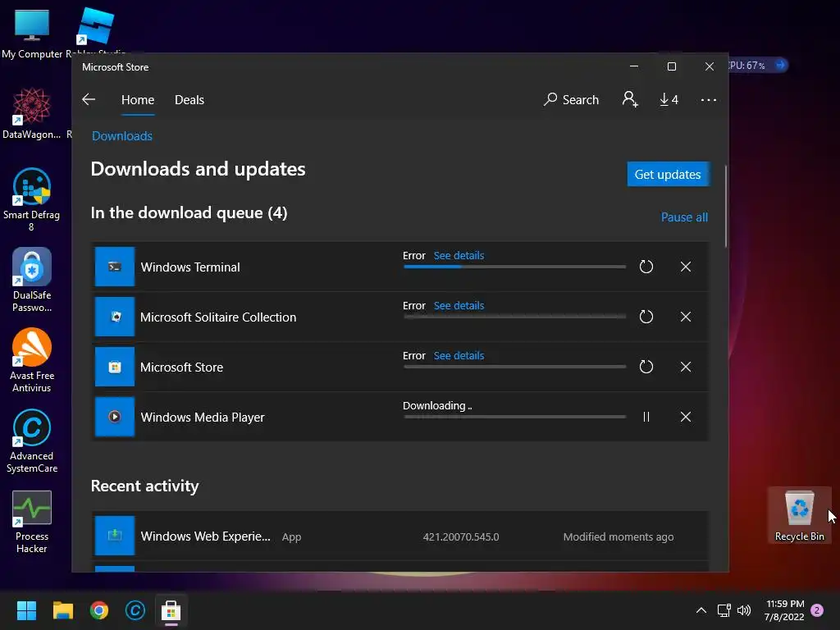Cancel the Microsoft Store update download
The image size is (840, 630).
[x=686, y=367]
